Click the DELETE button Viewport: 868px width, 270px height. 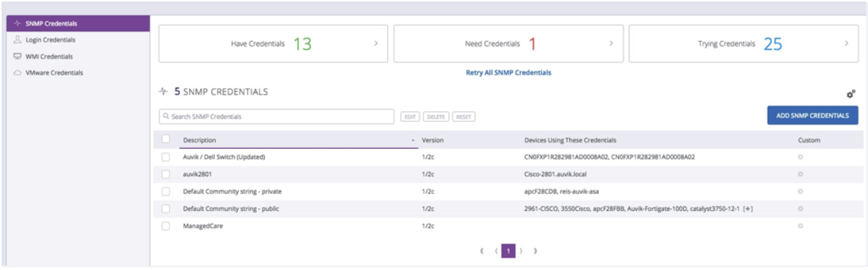pos(435,117)
